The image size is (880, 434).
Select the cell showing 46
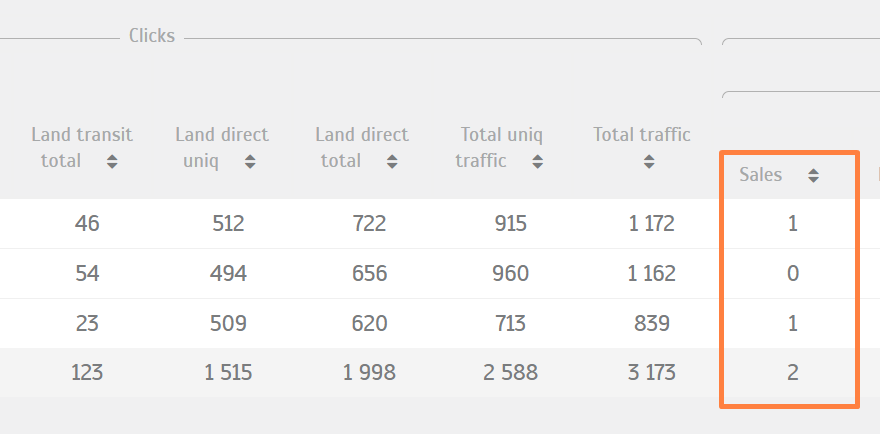click(x=87, y=223)
